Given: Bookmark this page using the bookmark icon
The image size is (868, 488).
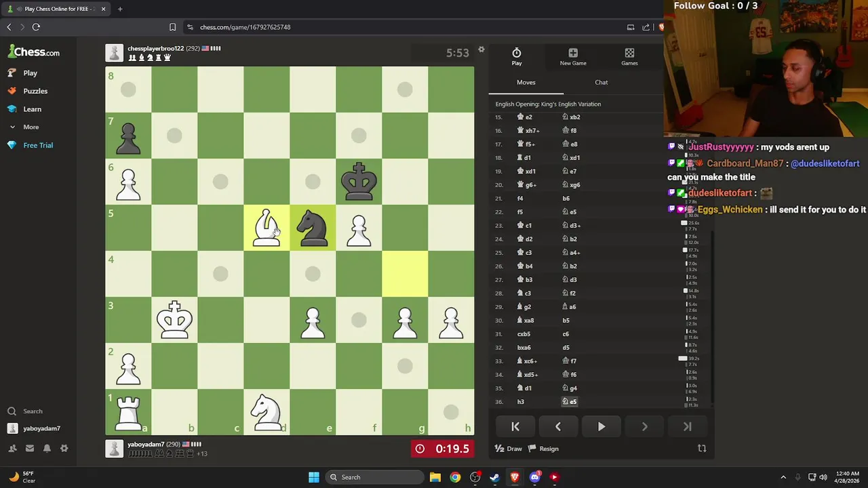Looking at the screenshot, I should (x=172, y=27).
